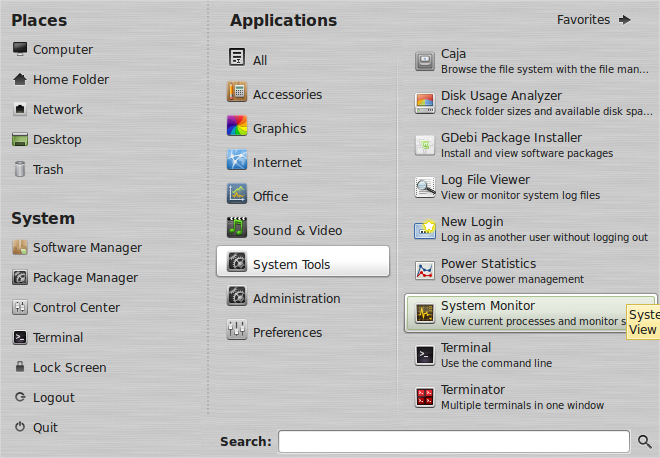This screenshot has width=660, height=458.
Task: Open Log File Viewer magnifier icon
Action: [425, 187]
